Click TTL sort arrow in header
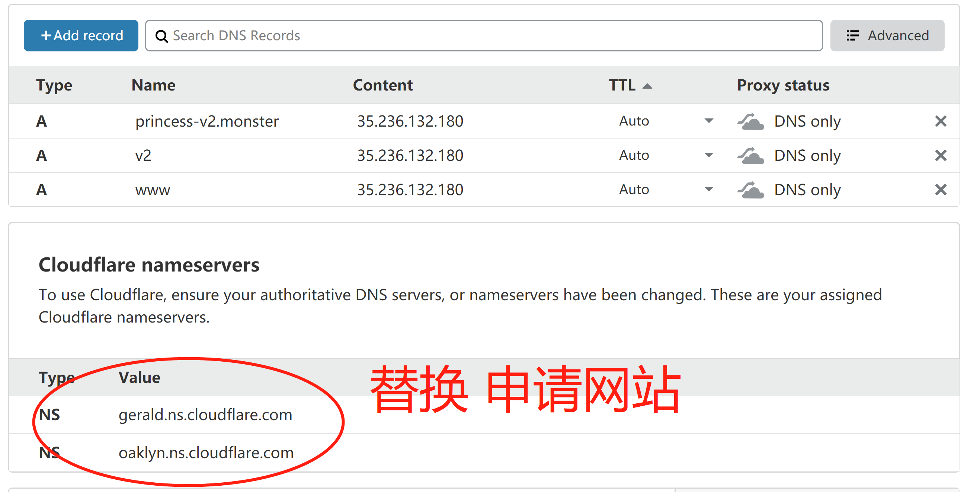The width and height of the screenshot is (980, 492). point(647,86)
